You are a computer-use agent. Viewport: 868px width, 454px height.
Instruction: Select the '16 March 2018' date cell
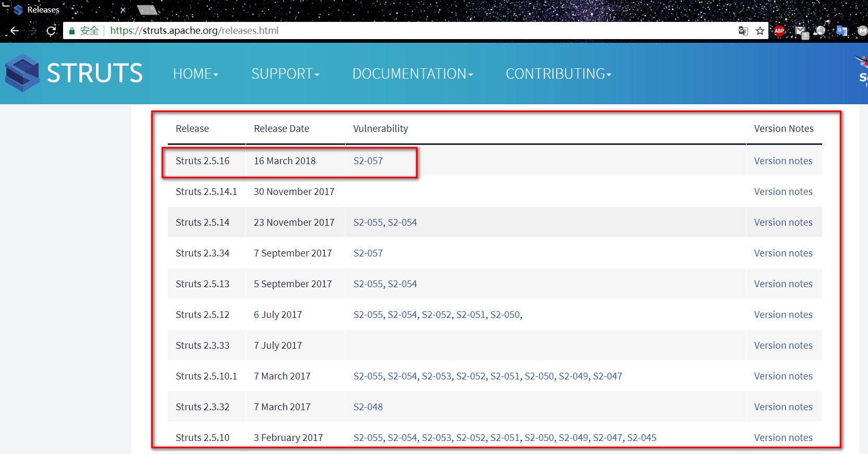tap(296, 161)
